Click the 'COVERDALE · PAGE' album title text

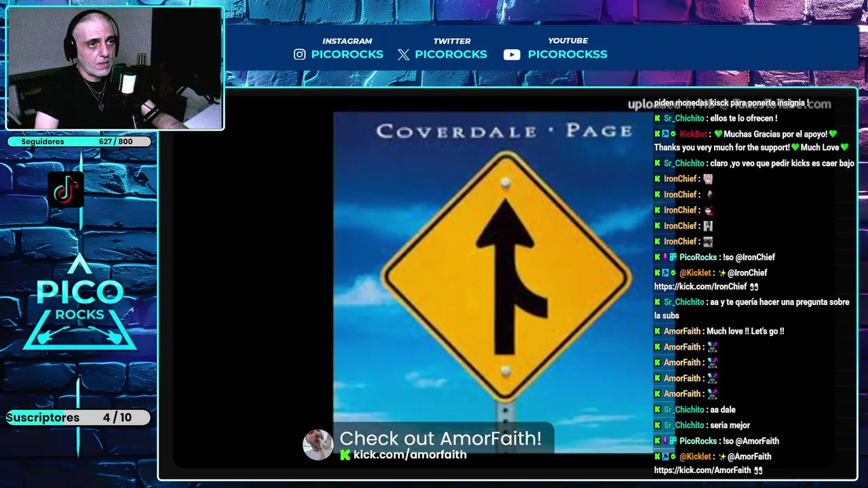coord(505,131)
